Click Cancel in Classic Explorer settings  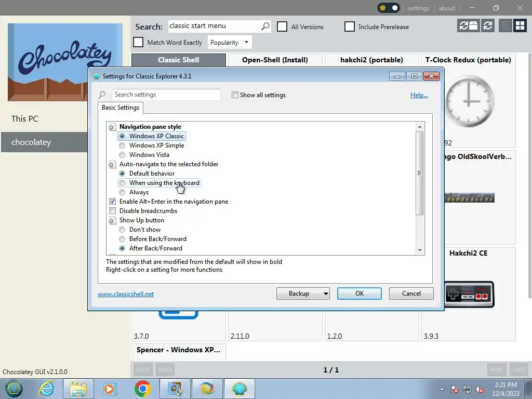coord(411,294)
